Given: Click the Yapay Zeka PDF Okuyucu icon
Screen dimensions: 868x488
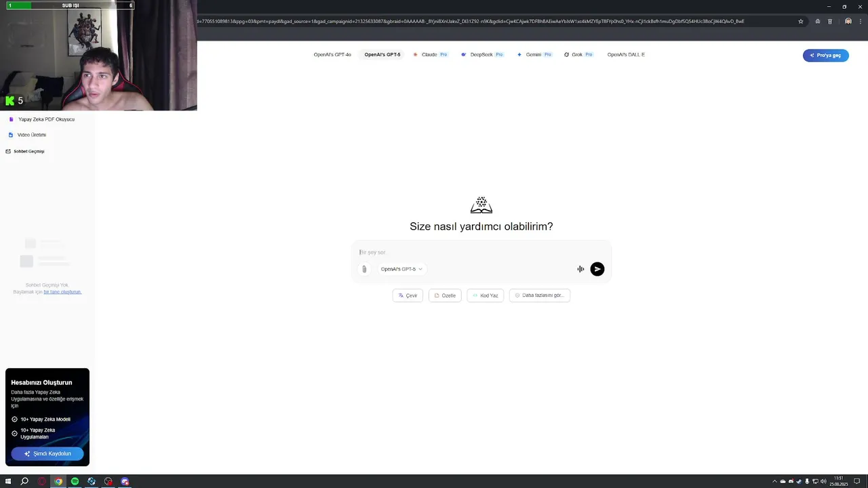Looking at the screenshot, I should click(11, 119).
